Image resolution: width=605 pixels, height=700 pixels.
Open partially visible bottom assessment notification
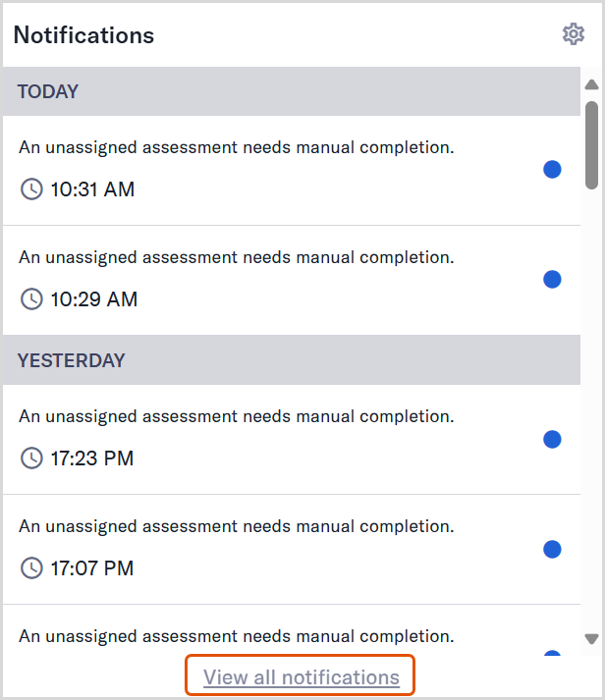click(x=292, y=630)
